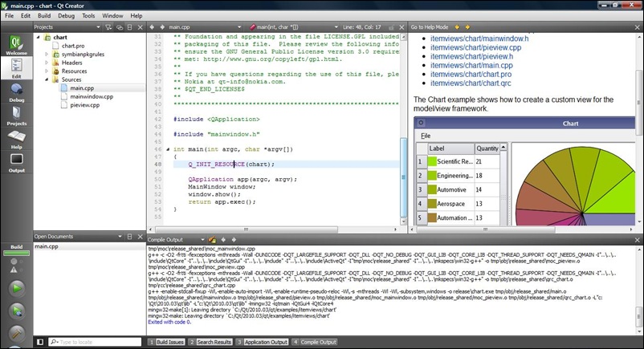Open Help mode book icon
Screen dimensions: 644x349
16,138
